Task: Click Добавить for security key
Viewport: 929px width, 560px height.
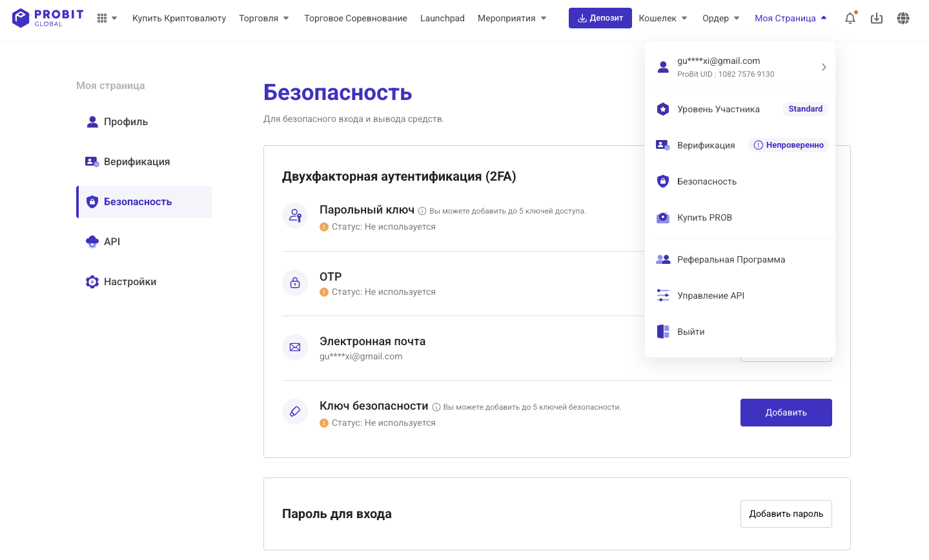Action: pos(786,412)
